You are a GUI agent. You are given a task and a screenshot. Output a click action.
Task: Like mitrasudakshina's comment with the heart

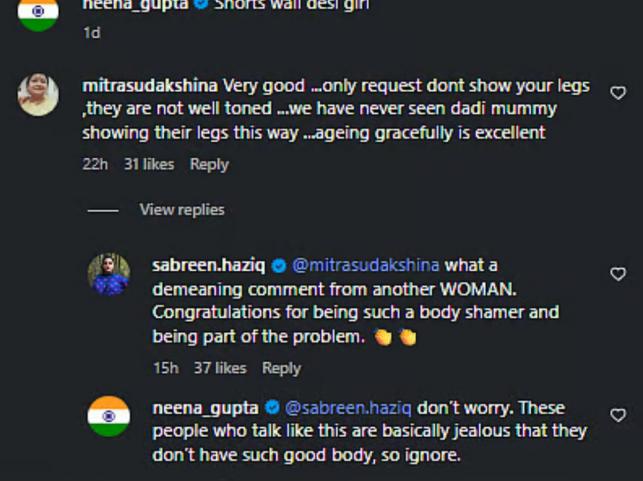click(x=617, y=93)
